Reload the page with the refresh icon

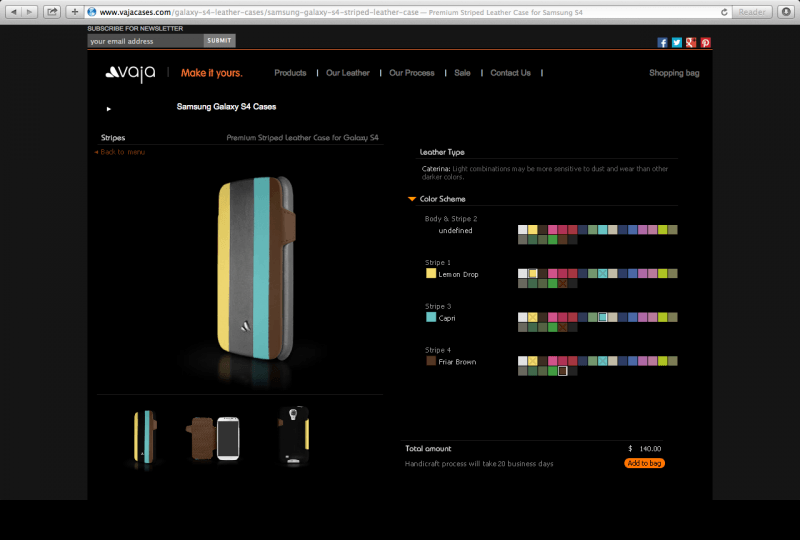724,12
